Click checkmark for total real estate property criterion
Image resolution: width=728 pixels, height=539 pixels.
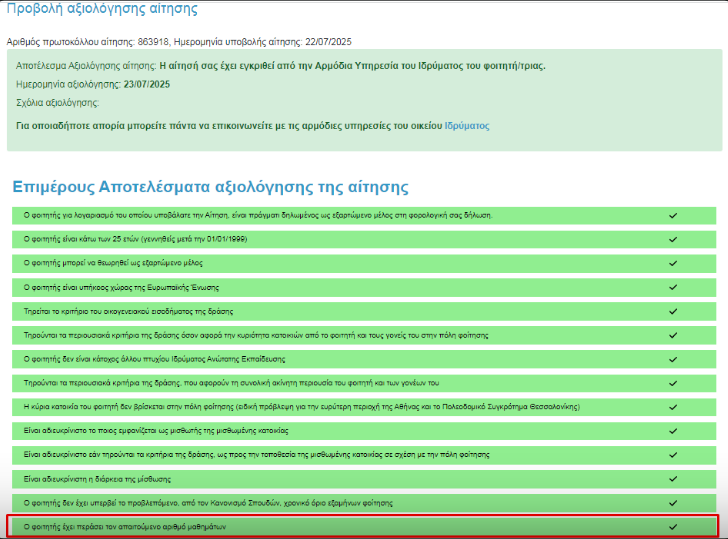[x=672, y=382]
